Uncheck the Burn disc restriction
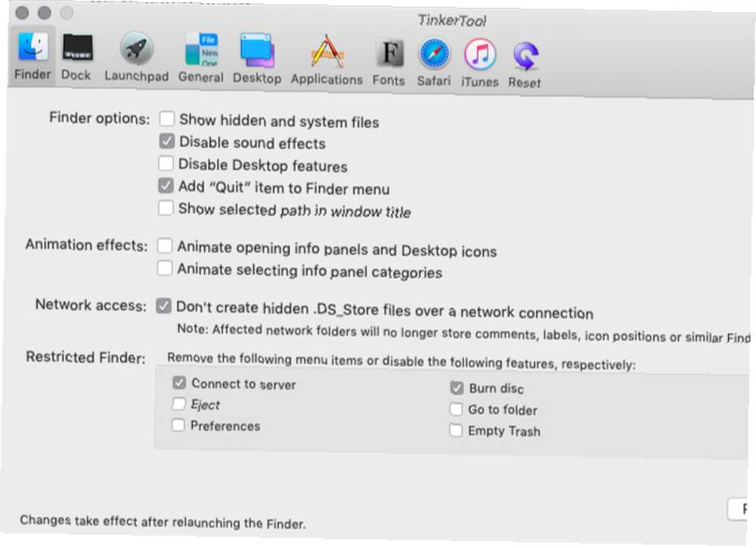Screen dimensions: 756x548 pos(457,388)
